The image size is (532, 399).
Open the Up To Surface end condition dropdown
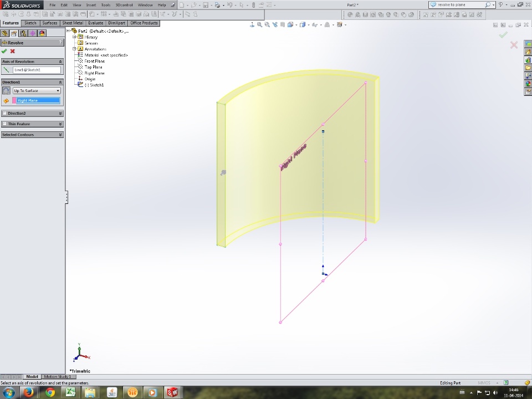(x=37, y=90)
